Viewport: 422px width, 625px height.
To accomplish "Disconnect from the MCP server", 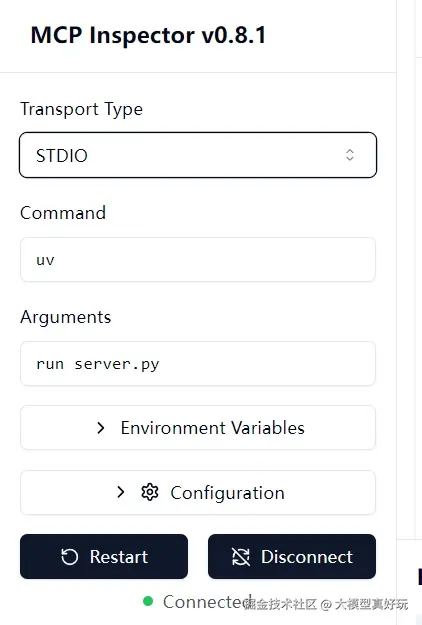I will pos(292,556).
